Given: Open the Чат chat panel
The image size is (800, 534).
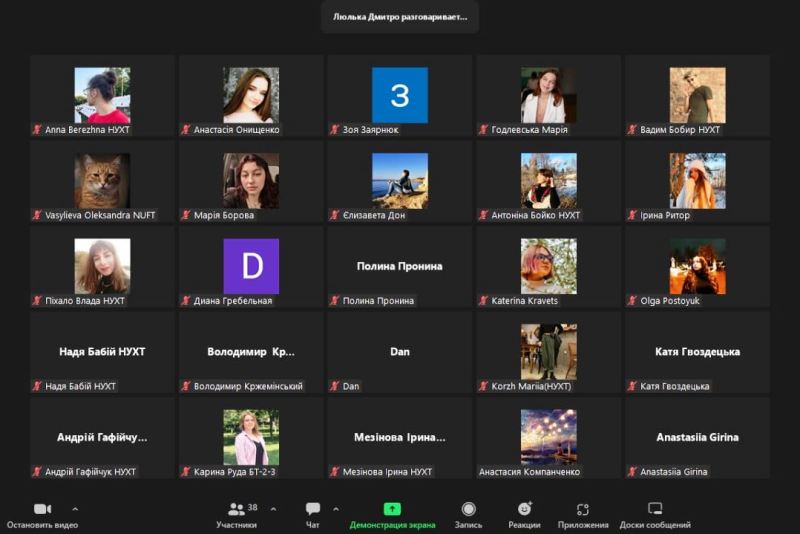Looking at the screenshot, I should [x=313, y=509].
